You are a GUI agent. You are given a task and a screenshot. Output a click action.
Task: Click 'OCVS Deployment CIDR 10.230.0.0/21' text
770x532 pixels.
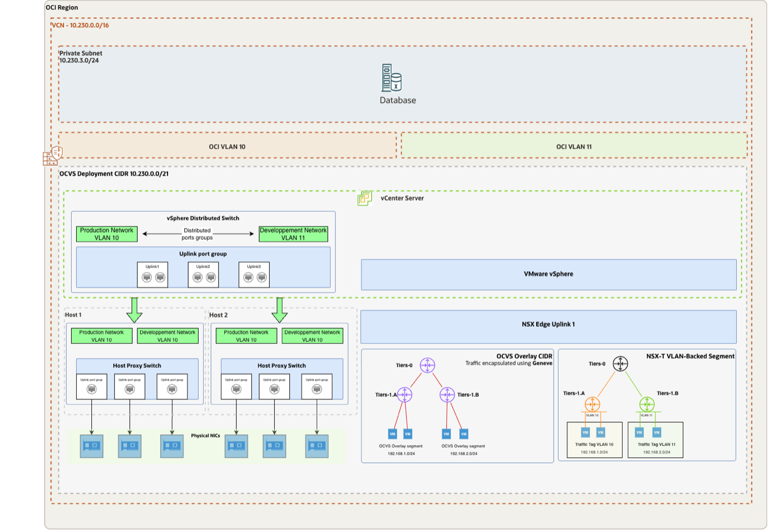114,174
